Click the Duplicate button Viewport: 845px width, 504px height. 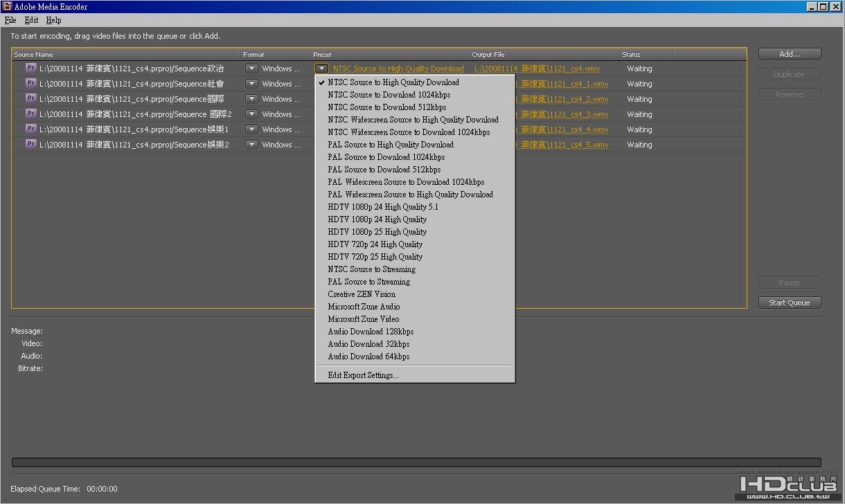(790, 74)
